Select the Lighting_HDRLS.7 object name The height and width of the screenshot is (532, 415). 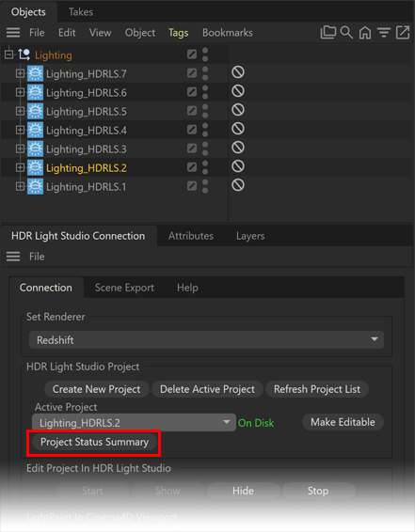click(87, 74)
